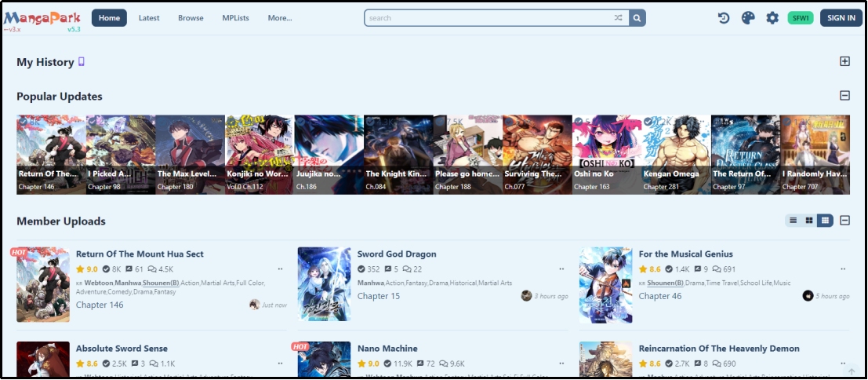Open the More... menu in navigation

click(279, 18)
